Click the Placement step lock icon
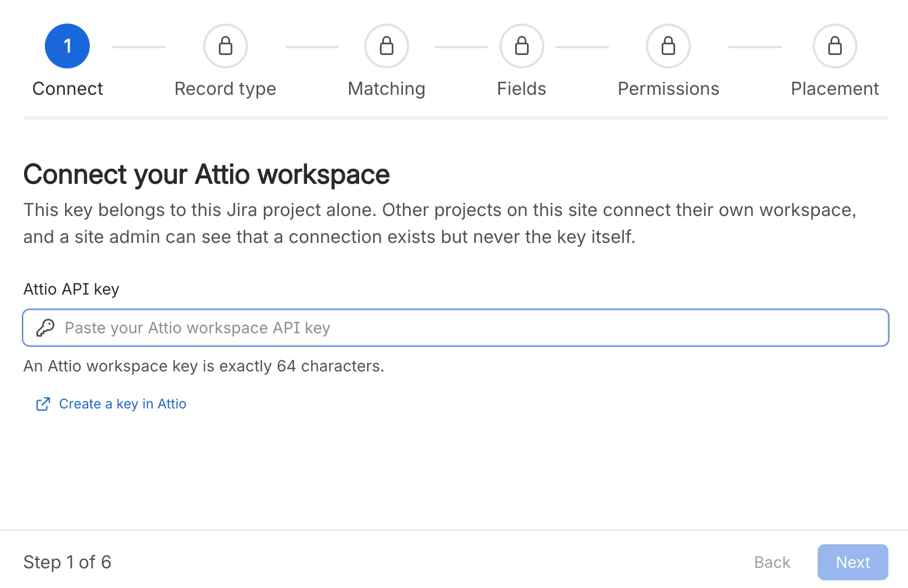908x588 pixels. (835, 46)
